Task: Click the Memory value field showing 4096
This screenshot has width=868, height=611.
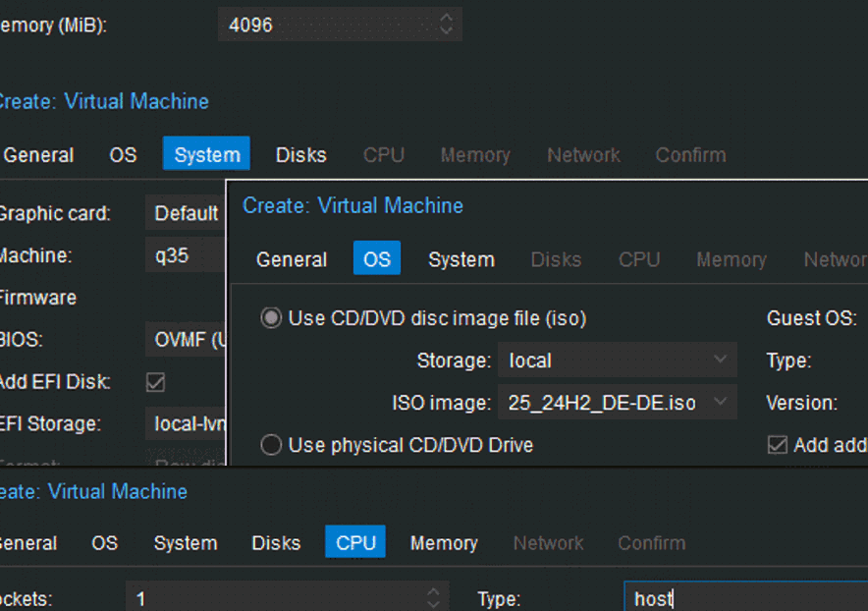Action: [x=324, y=24]
